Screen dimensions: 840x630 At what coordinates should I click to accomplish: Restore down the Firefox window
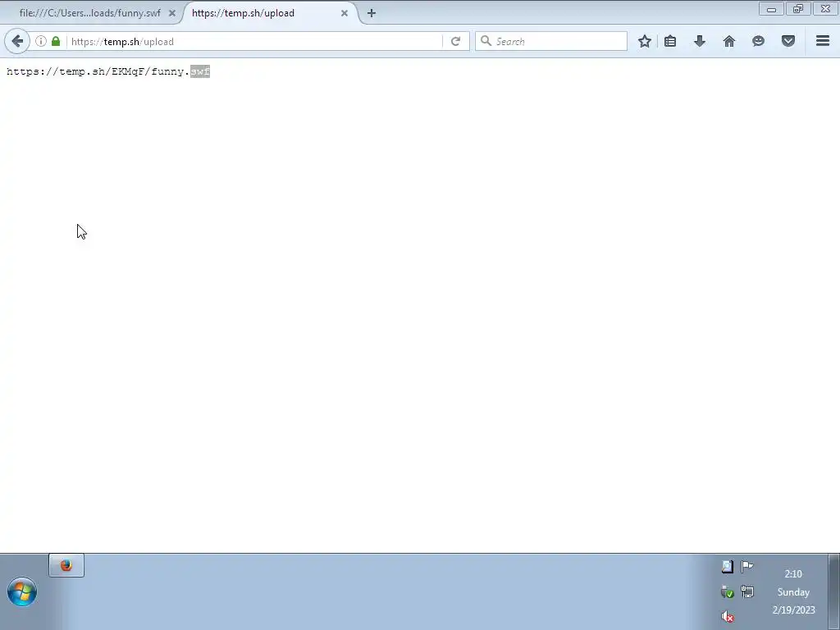(798, 9)
